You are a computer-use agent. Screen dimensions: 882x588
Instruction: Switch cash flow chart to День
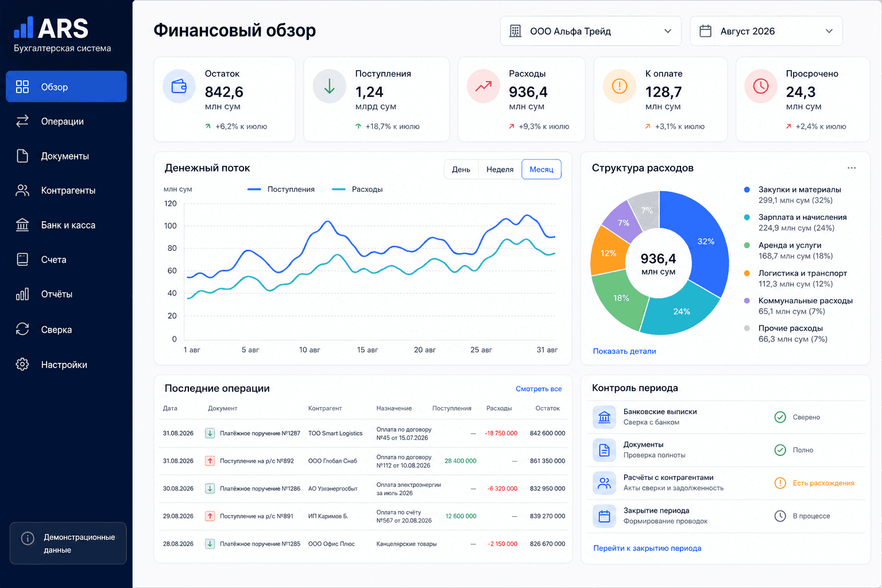[x=461, y=169]
